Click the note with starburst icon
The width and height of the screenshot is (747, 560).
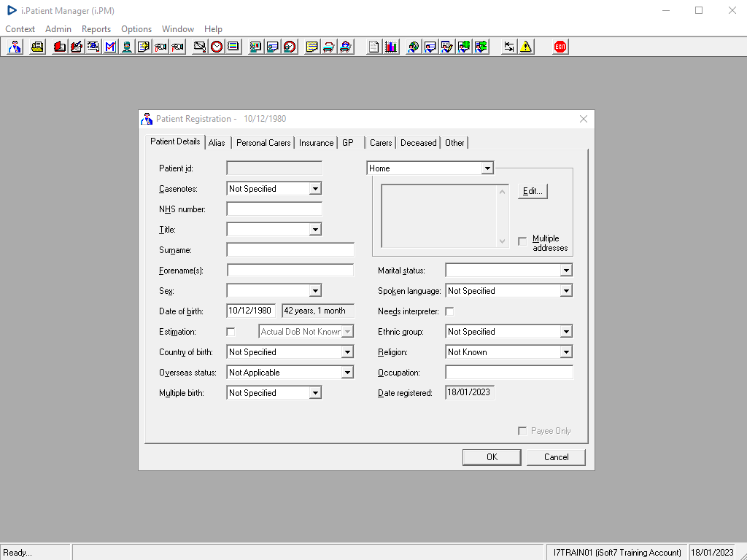[144, 47]
